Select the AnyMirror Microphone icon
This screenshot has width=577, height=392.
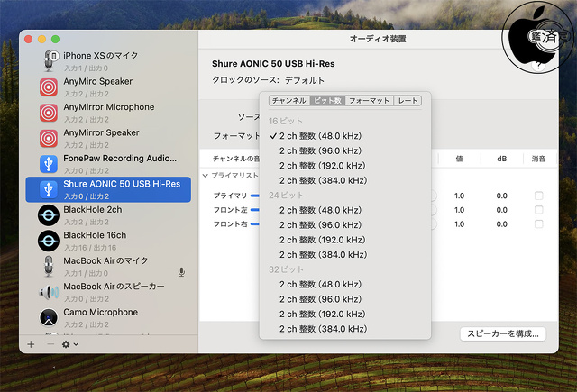pos(49,113)
